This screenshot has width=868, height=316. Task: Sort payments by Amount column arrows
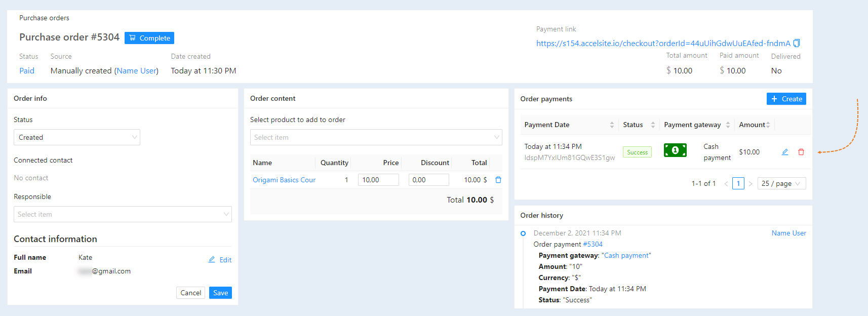768,125
